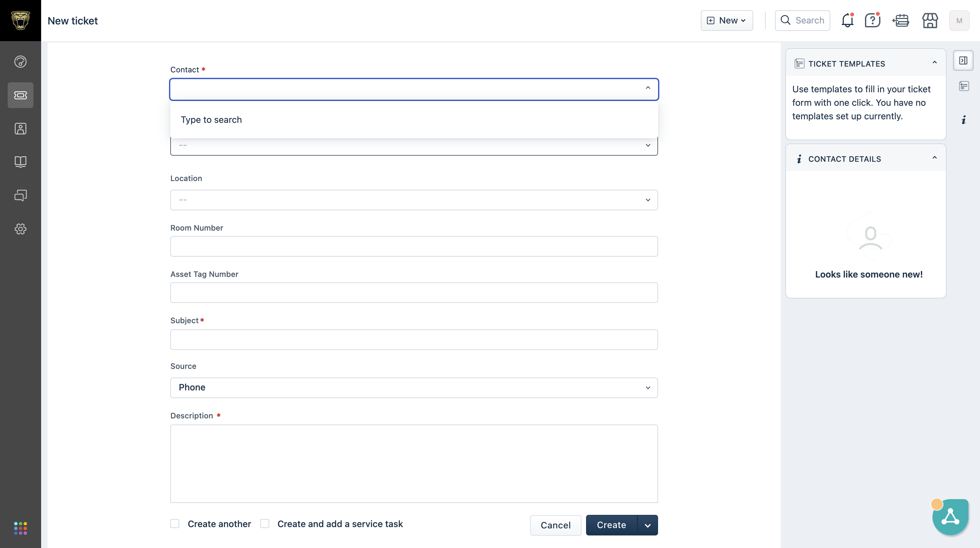
Task: Click the Search box in header
Action: click(x=802, y=21)
